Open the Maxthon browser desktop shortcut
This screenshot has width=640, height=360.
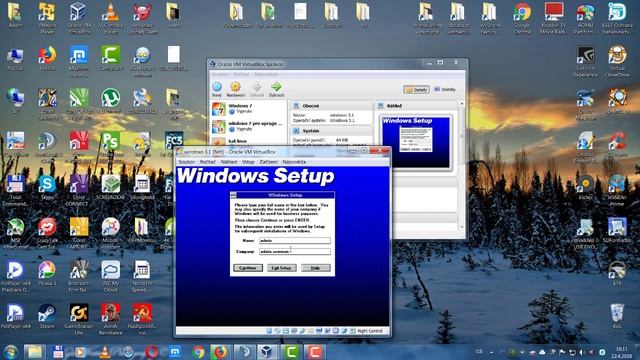tap(79, 60)
